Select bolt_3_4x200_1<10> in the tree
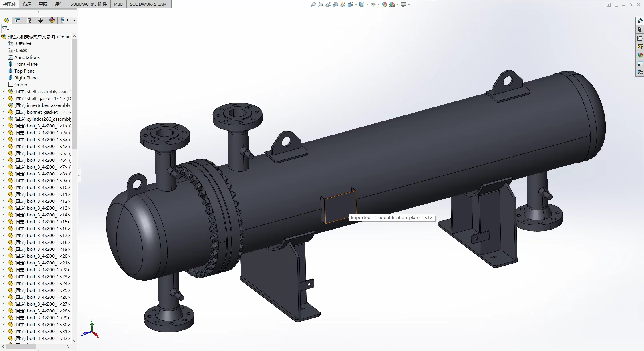 click(39, 187)
